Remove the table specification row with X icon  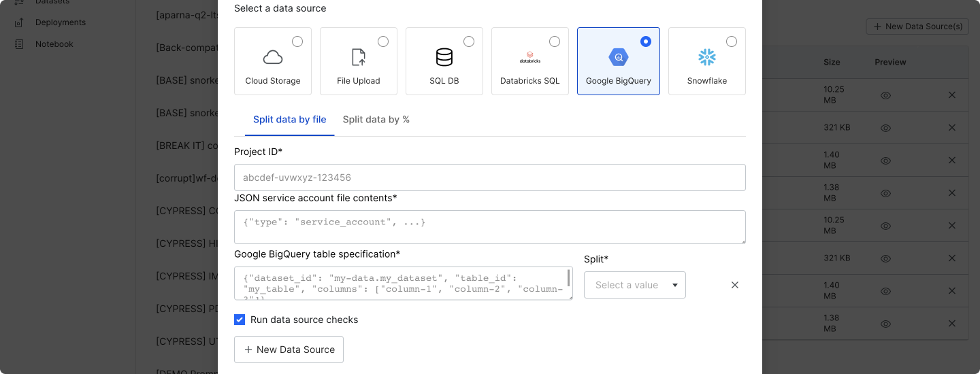click(735, 285)
